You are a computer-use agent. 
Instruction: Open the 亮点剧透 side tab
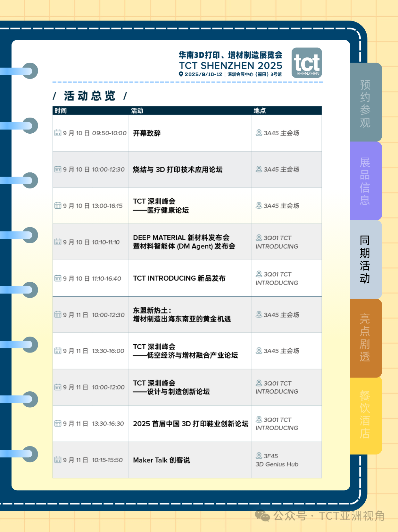coord(366,338)
